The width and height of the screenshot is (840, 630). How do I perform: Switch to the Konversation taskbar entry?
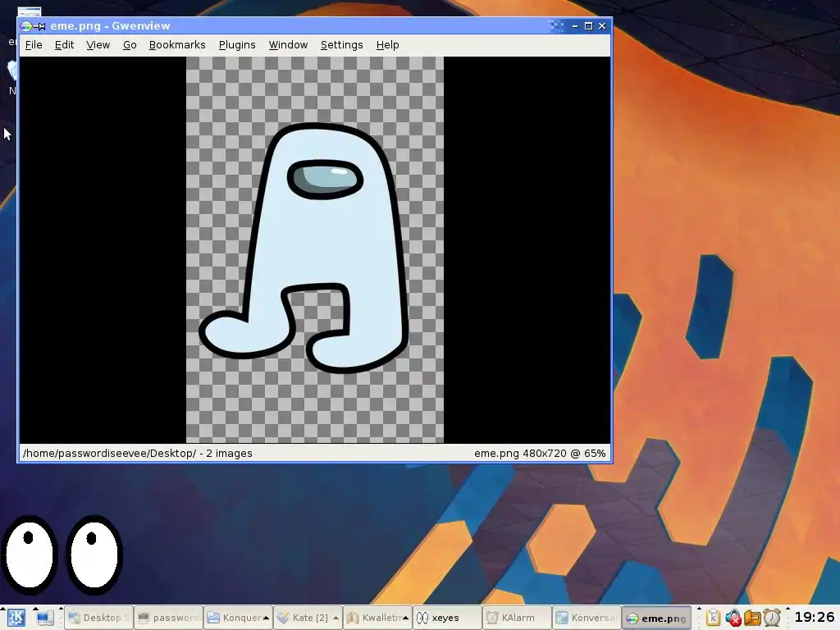coord(586,618)
